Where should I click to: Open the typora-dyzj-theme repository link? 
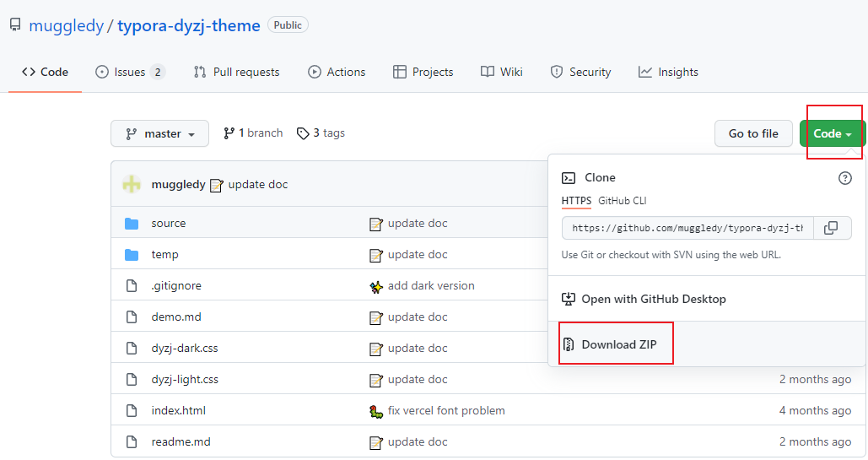pyautogui.click(x=189, y=25)
